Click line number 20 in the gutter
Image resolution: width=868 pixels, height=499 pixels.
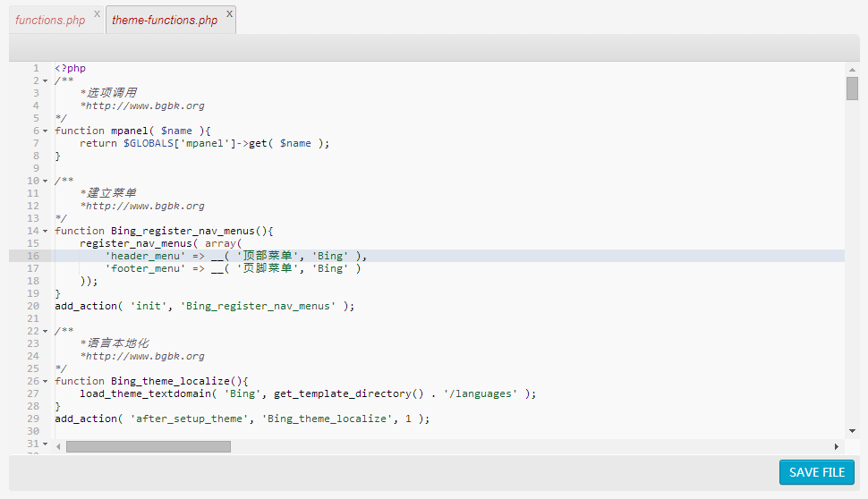pos(33,306)
